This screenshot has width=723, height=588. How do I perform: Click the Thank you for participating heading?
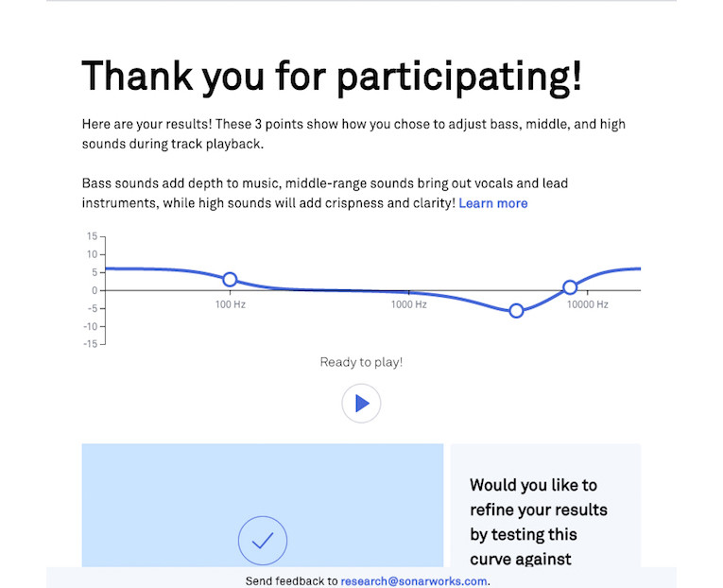[332, 78]
